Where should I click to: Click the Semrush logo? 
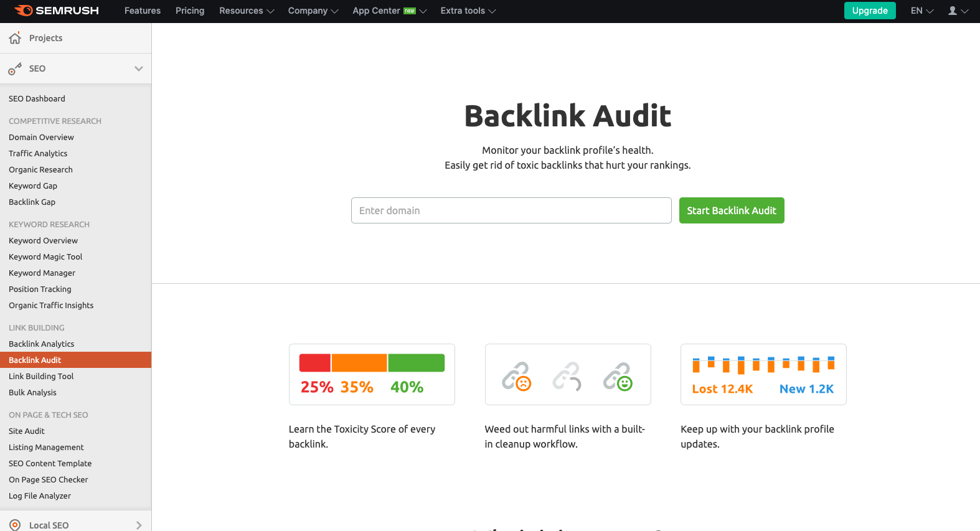56,11
